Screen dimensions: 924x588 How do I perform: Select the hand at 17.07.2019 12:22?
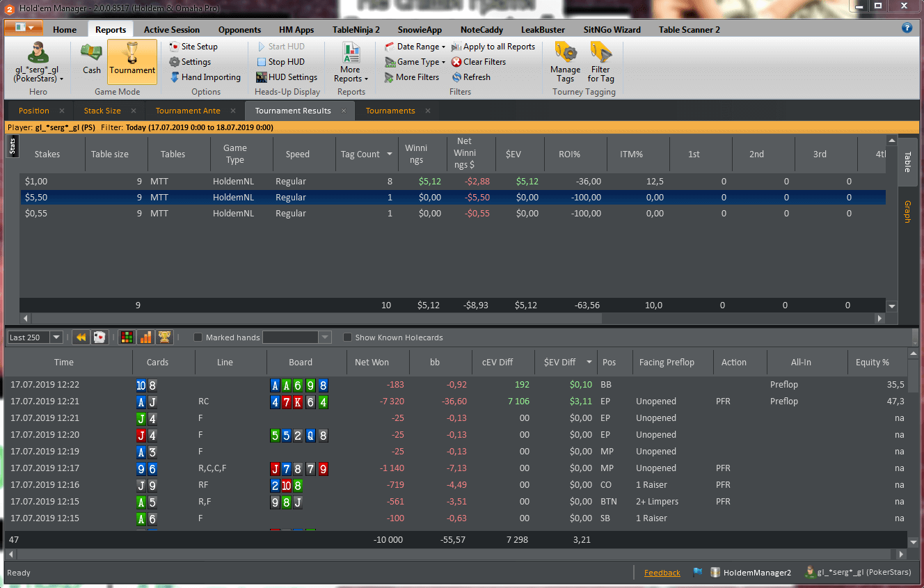[456, 385]
